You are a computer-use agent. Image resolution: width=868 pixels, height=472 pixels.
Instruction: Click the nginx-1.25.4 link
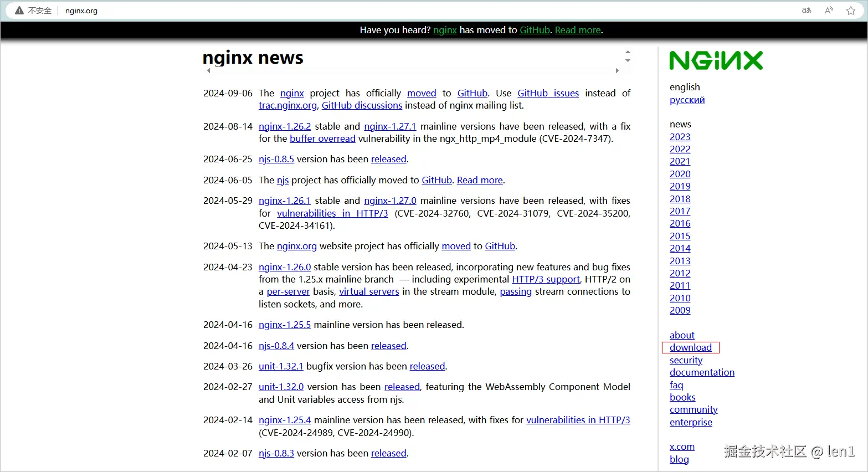285,420
